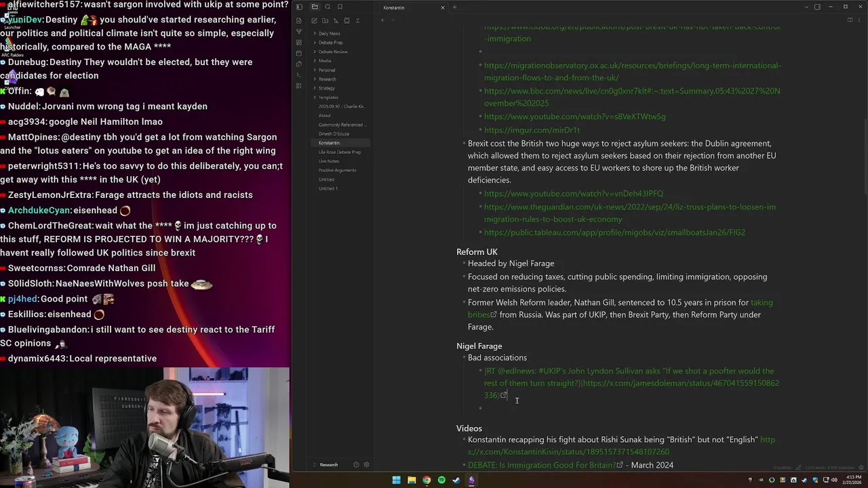
Task: Open the bbc.com news live link
Action: [x=632, y=97]
